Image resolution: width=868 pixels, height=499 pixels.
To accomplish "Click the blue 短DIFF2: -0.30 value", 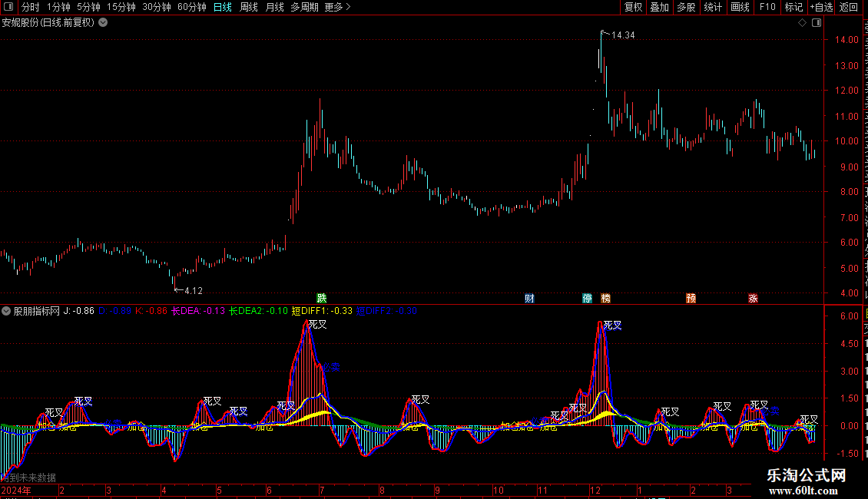I will point(386,311).
